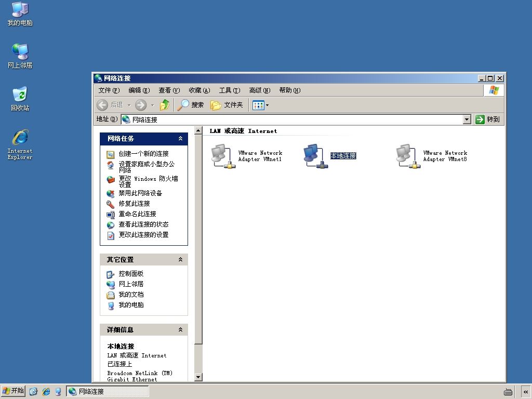Click the 控制面板 icon in 其它位置
Screen dimensions: 532x399
click(111, 274)
